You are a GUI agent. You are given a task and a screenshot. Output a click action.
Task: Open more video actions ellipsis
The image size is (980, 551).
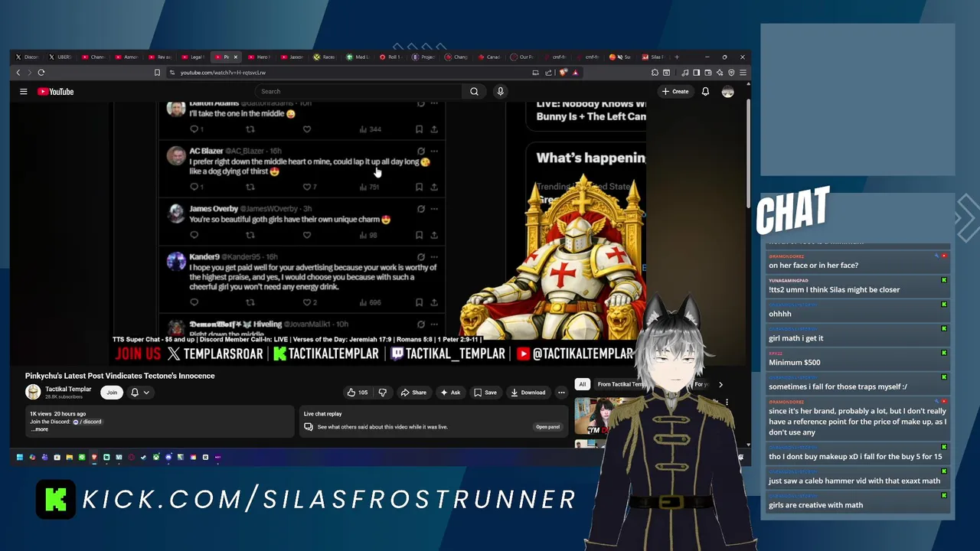pos(561,393)
